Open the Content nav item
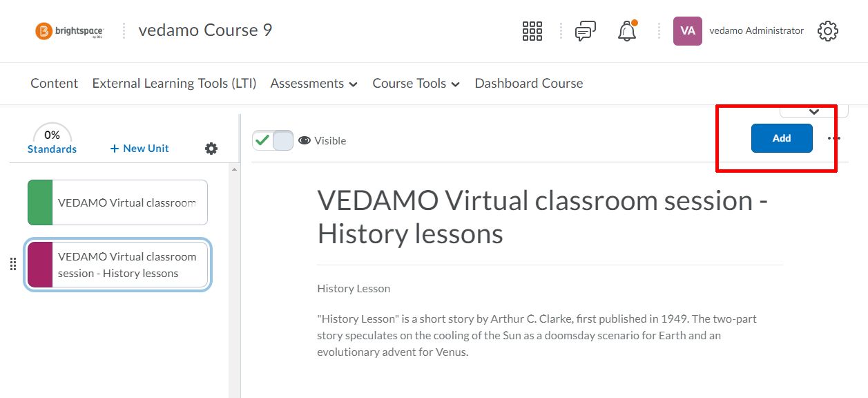This screenshot has height=398, width=868. tap(55, 84)
